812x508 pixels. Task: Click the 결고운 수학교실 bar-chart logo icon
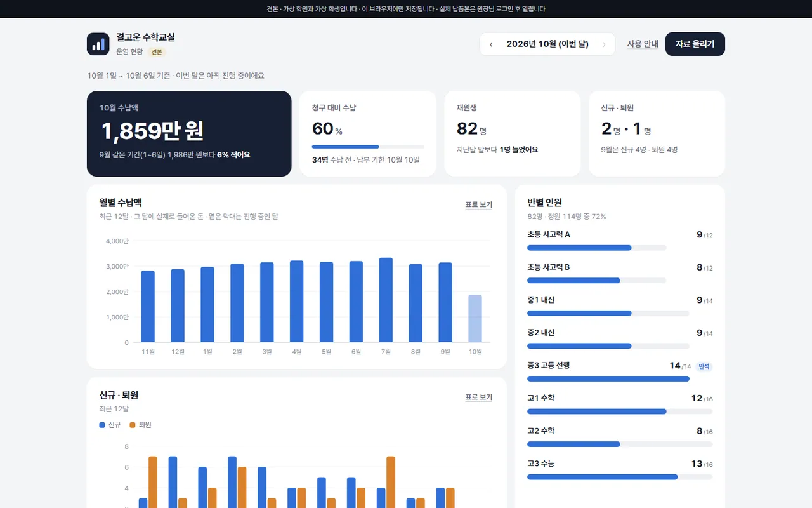click(x=98, y=44)
